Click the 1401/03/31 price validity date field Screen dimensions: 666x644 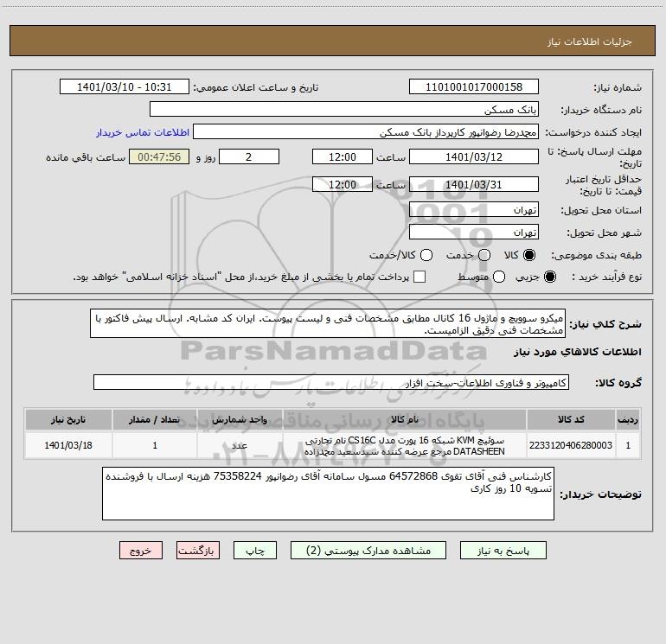pyautogui.click(x=473, y=184)
